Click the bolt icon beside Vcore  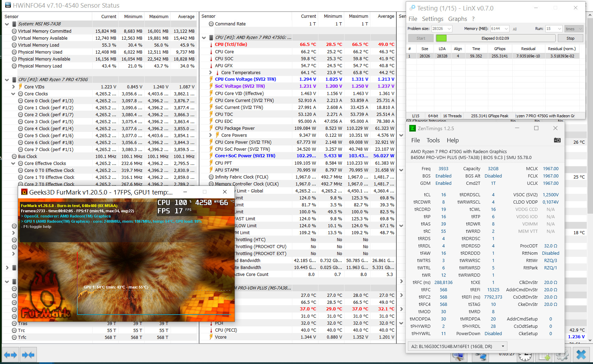point(211,337)
